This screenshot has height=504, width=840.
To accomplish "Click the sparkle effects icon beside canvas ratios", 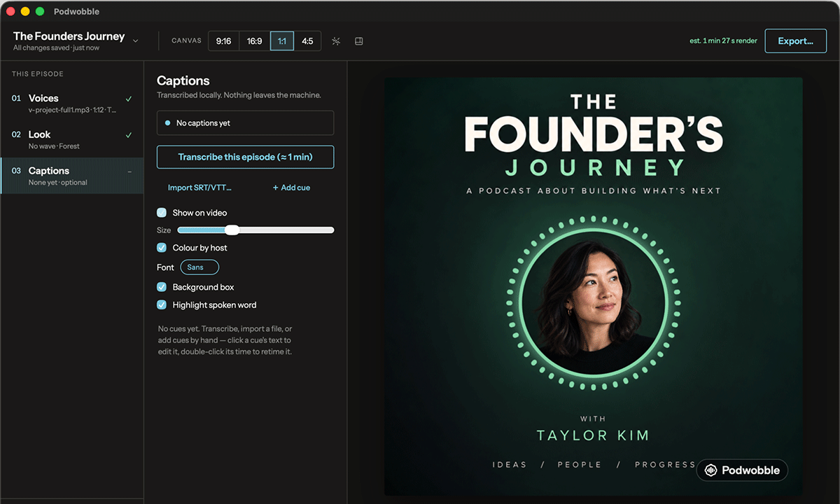I will click(336, 41).
